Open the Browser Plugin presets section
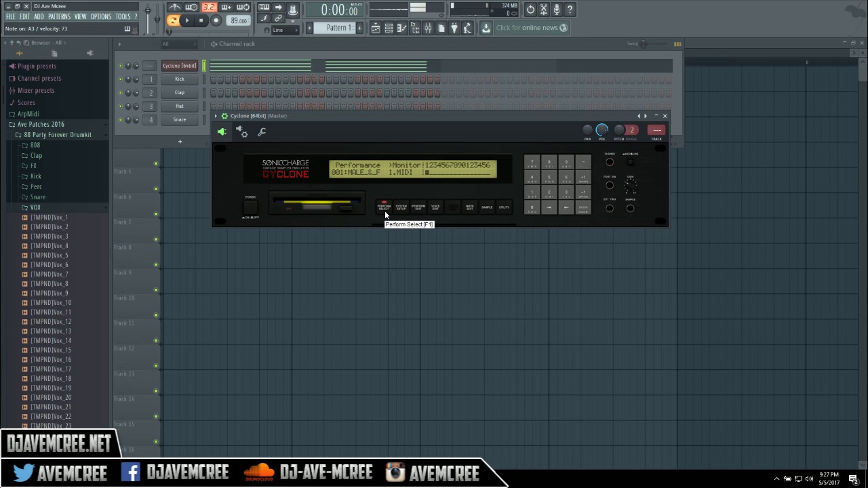Viewport: 868px width, 488px height. [x=37, y=66]
